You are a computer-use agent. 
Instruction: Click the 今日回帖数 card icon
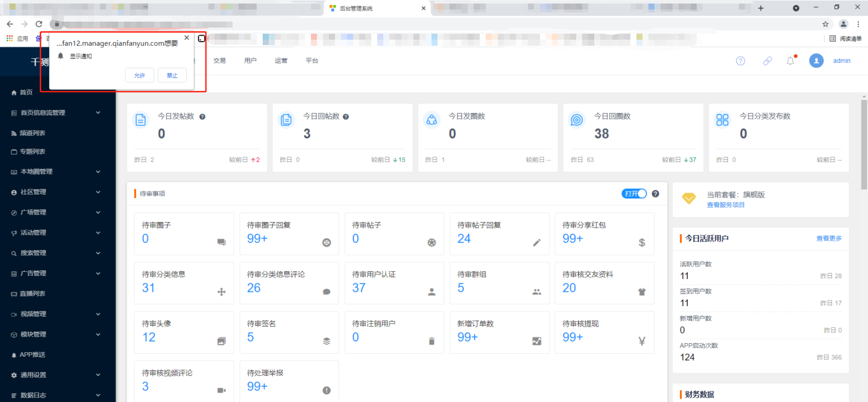286,120
